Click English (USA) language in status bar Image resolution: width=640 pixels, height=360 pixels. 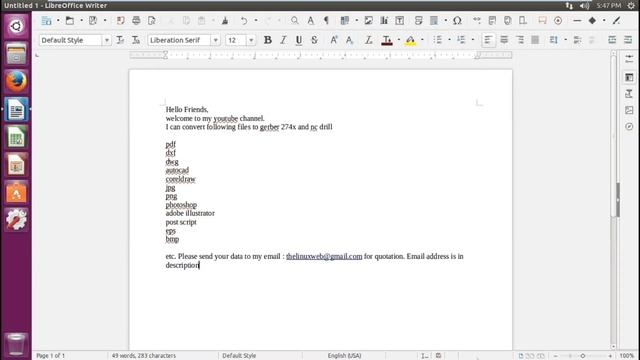[344, 356]
